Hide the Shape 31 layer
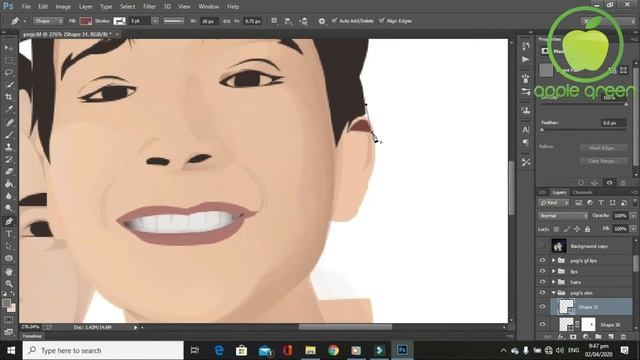Screen dimensions: 640x360 click(542, 307)
